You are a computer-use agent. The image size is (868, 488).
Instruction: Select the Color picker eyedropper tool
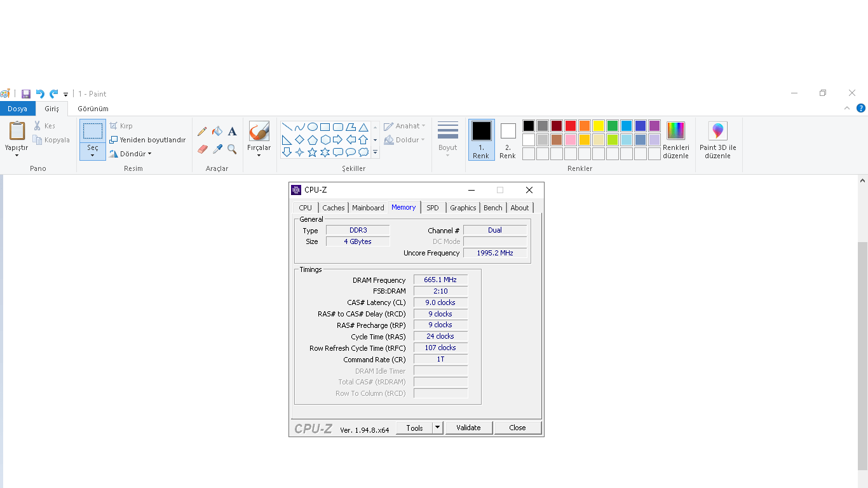coord(217,149)
